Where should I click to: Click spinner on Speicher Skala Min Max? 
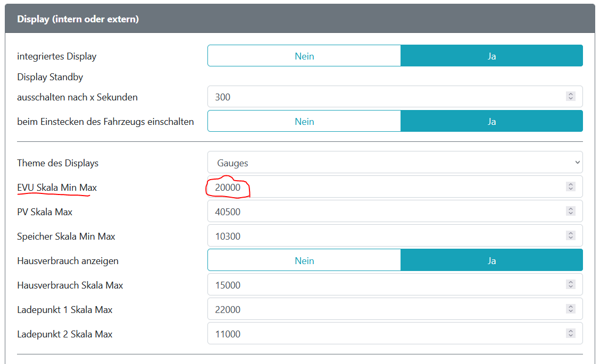click(x=571, y=236)
